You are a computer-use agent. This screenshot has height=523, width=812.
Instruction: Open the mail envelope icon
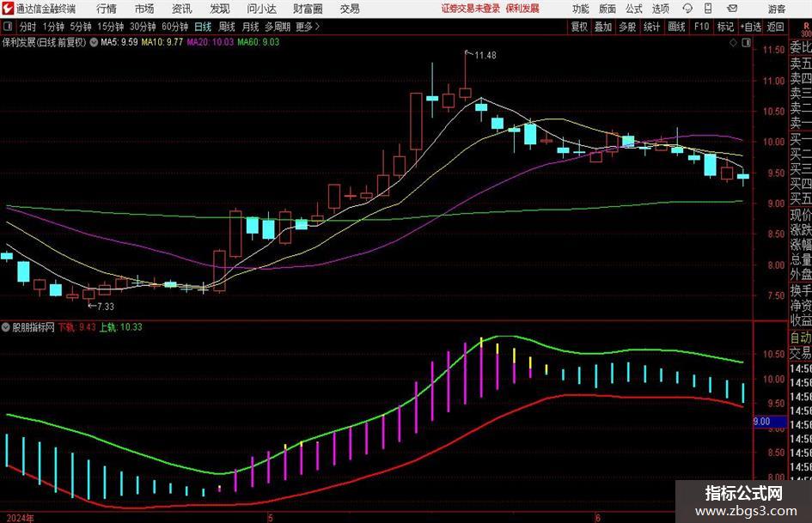click(x=732, y=9)
